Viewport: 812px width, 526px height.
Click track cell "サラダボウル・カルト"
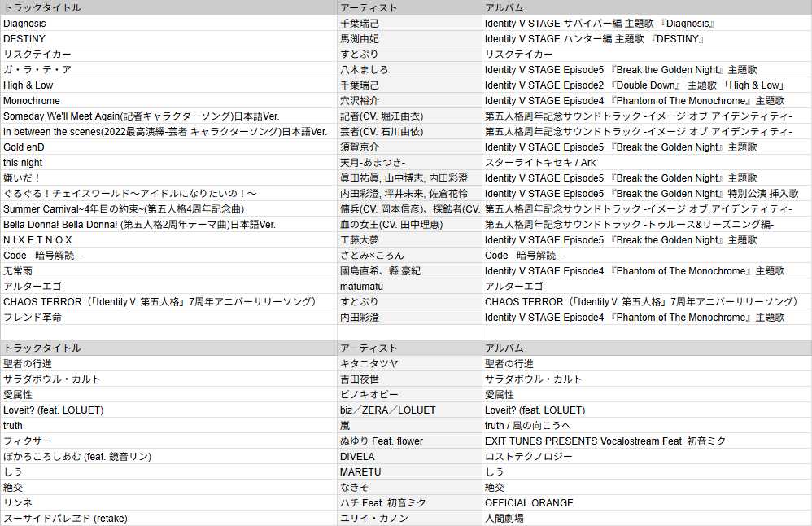[x=168, y=379]
